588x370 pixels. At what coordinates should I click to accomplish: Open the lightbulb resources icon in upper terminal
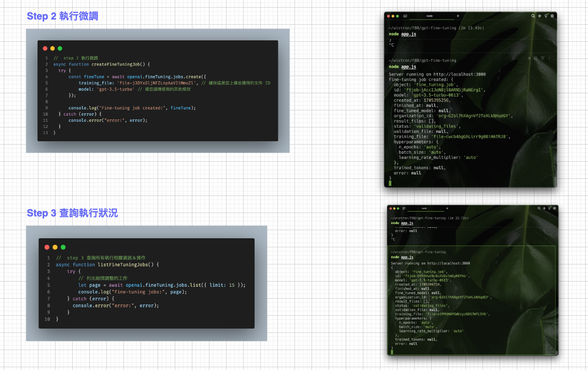click(x=546, y=16)
